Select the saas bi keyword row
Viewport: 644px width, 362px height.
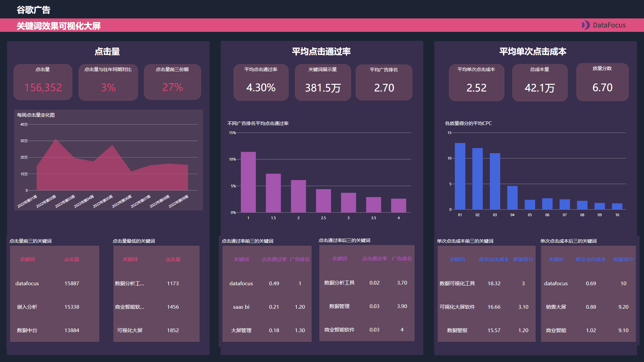(267, 307)
